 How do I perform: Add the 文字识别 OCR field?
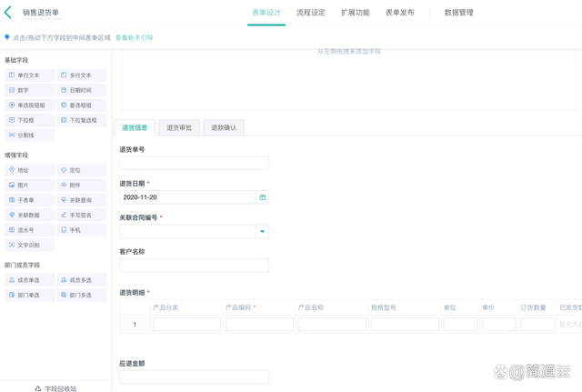click(29, 245)
